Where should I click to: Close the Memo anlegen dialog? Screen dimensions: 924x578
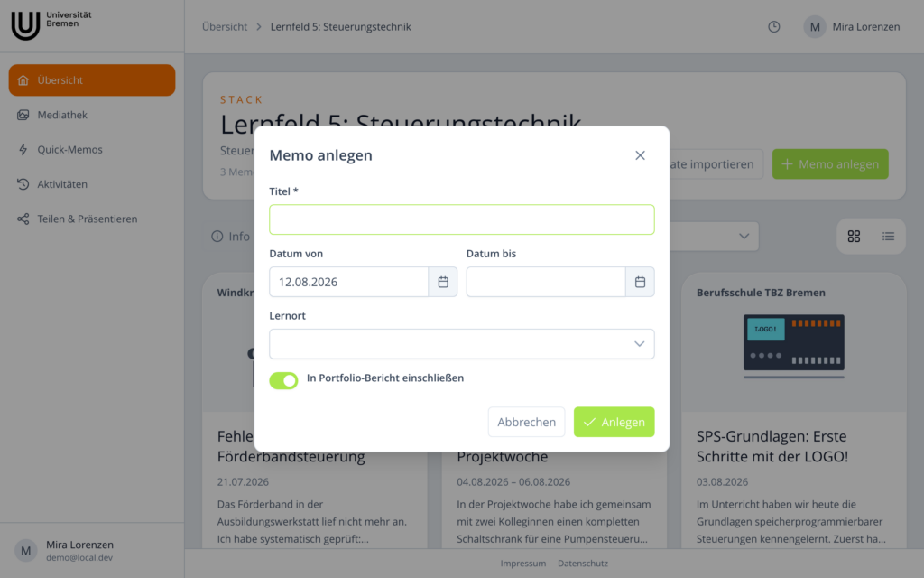tap(640, 155)
